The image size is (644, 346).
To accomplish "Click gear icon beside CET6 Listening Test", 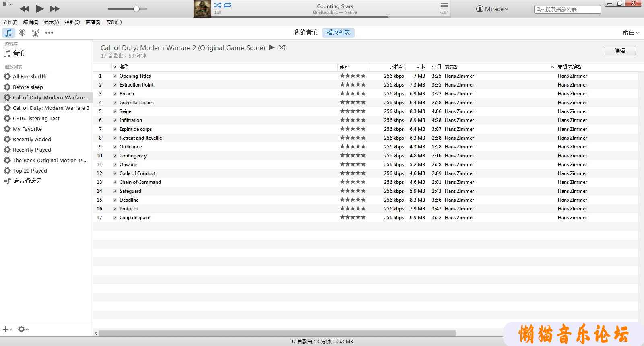I will pos(7,118).
